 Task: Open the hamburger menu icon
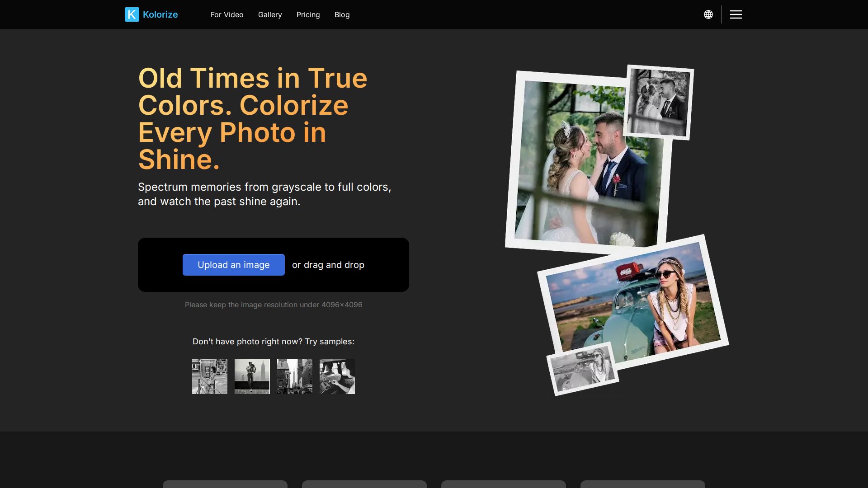[736, 14]
